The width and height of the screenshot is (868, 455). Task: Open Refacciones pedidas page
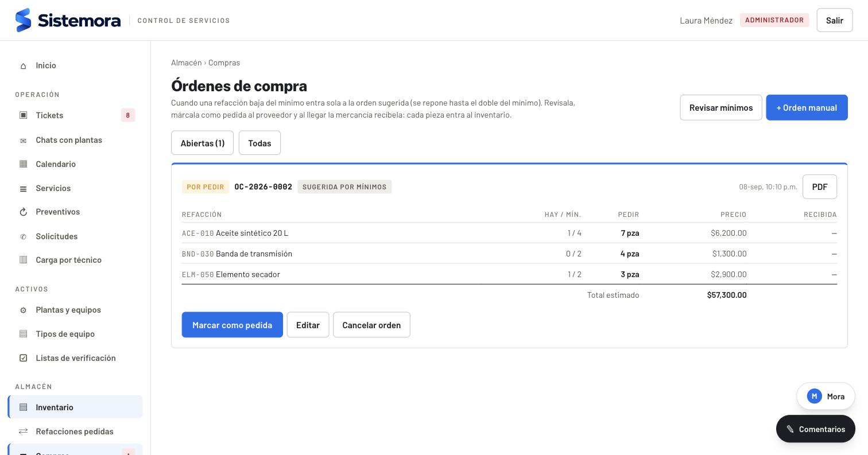75,431
